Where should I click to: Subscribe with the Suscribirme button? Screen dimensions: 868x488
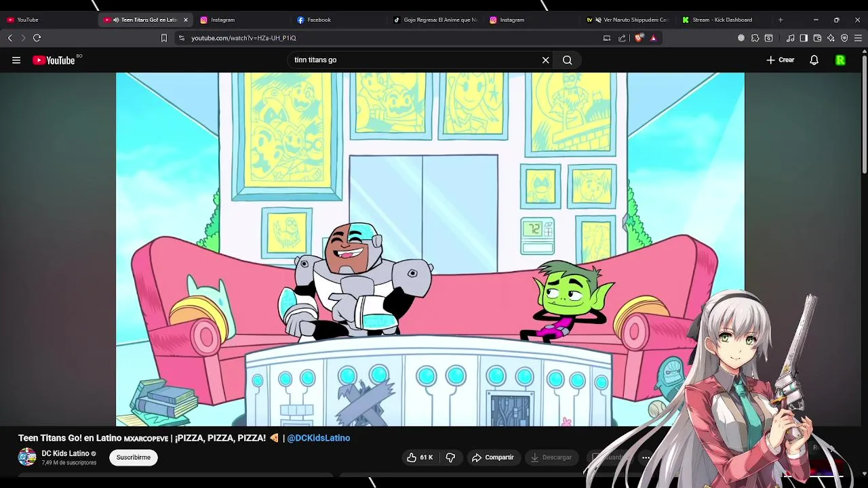click(x=134, y=457)
